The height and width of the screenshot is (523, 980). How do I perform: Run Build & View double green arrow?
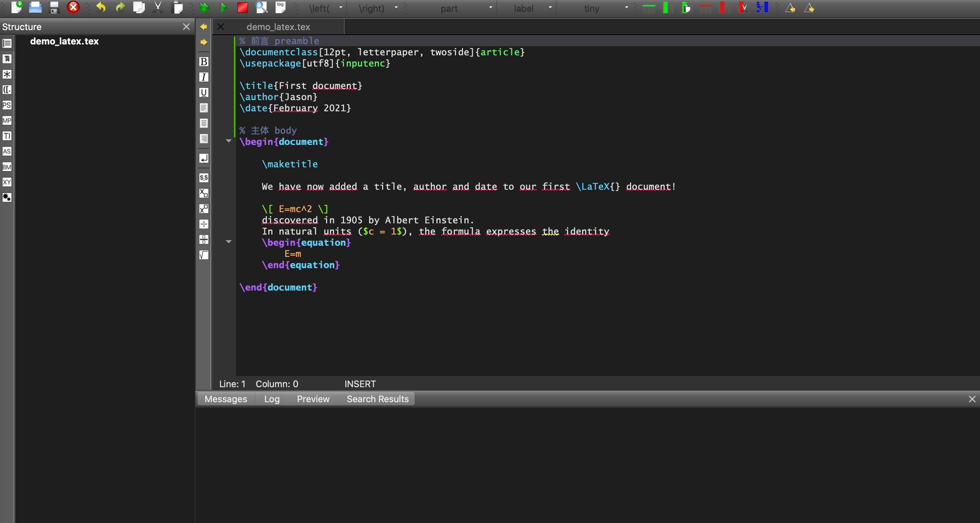click(x=205, y=7)
